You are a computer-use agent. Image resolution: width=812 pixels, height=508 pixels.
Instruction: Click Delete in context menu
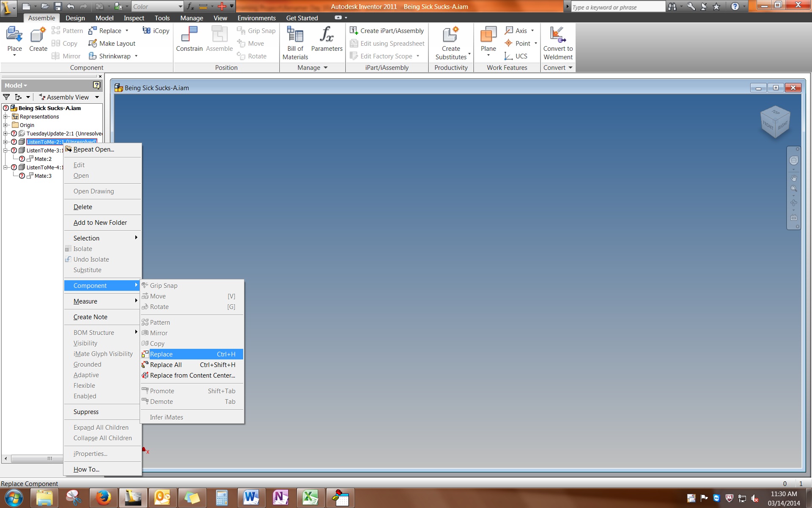pyautogui.click(x=102, y=207)
